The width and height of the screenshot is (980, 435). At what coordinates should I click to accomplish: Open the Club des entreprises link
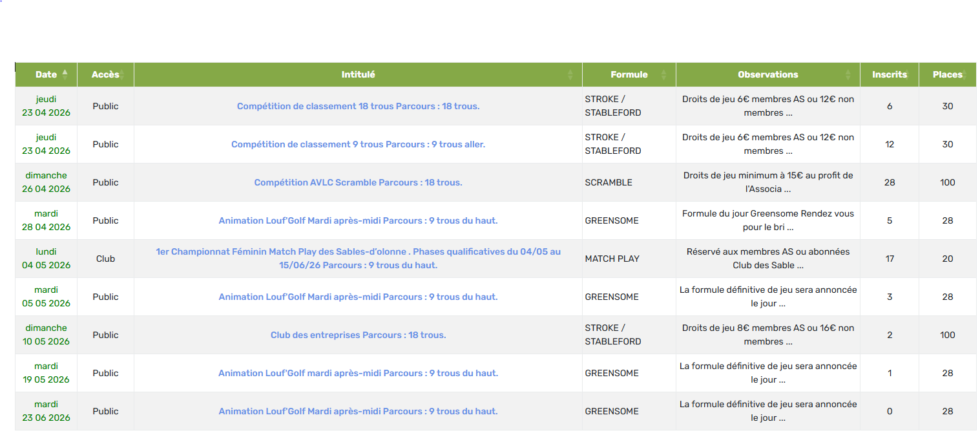point(358,335)
